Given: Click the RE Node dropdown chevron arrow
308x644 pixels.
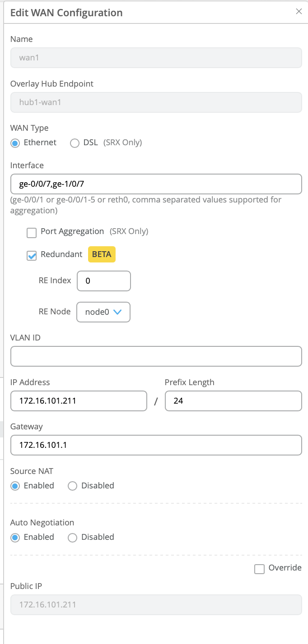Looking at the screenshot, I should click(117, 312).
